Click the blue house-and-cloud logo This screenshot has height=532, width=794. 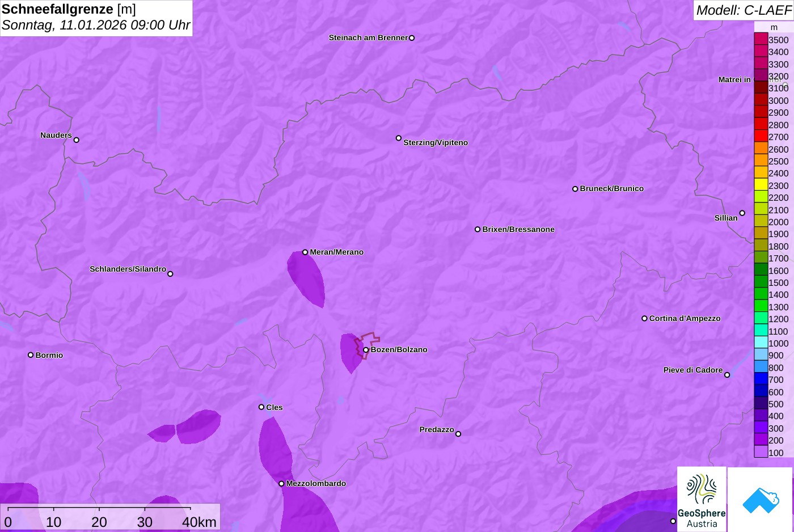760,500
